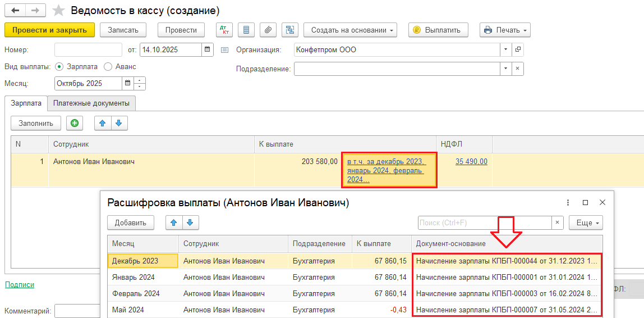The width and height of the screenshot is (644, 318).
Task: Move row up in Зарплата table
Action: 102,123
